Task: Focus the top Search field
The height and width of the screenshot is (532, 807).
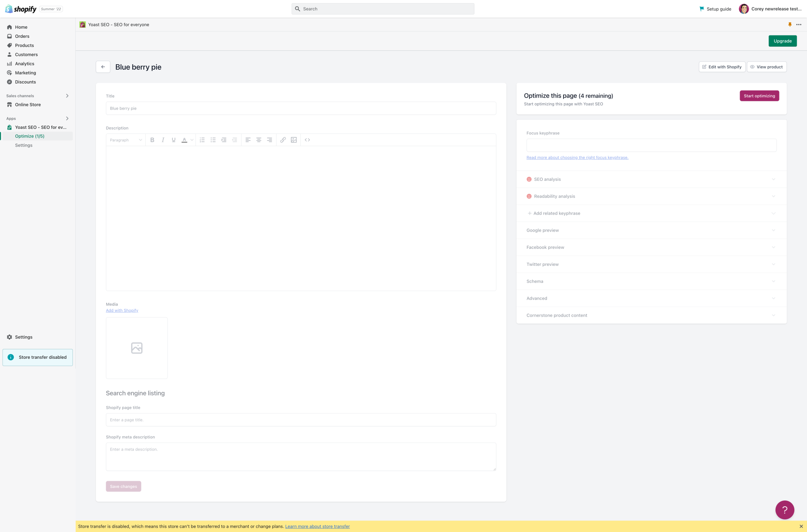Action: [383, 9]
